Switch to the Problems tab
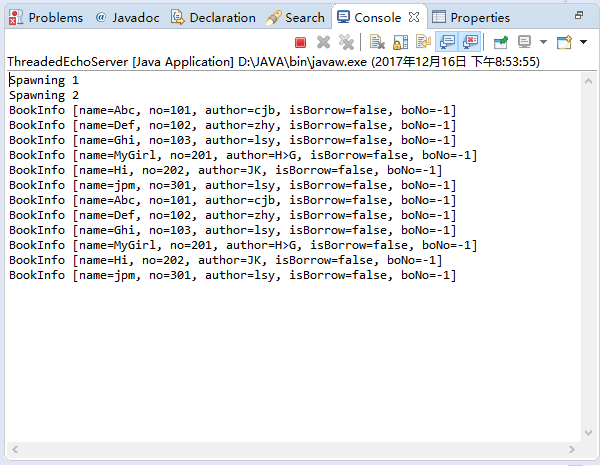This screenshot has height=466, width=600. tap(46, 18)
